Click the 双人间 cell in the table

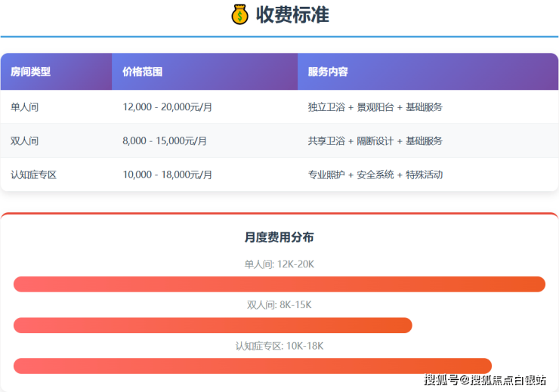[24, 140]
